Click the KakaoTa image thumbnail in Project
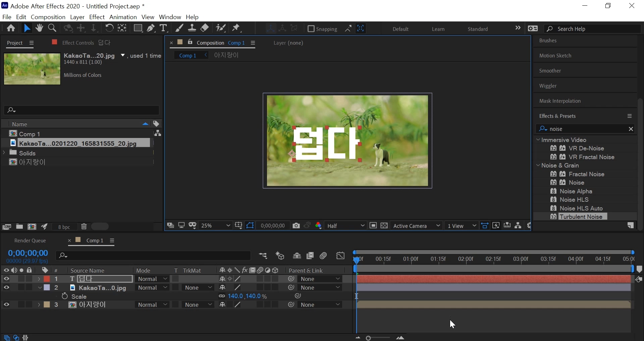This screenshot has width=644, height=341. click(x=32, y=69)
